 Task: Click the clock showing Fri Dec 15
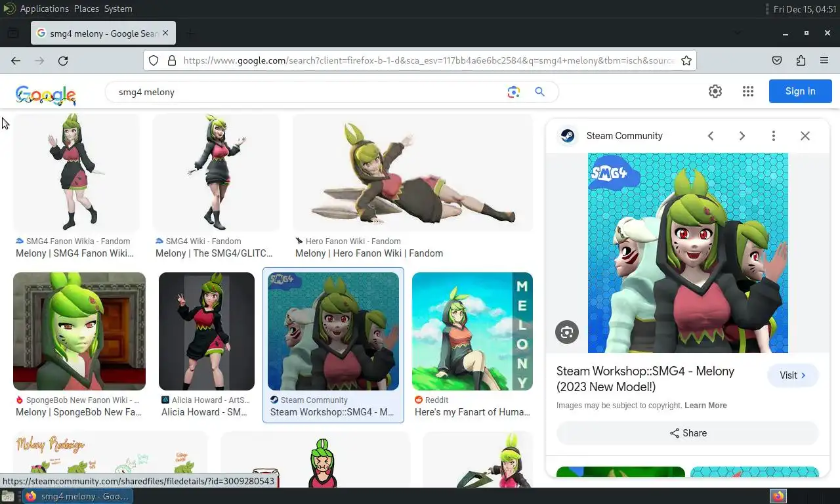tap(805, 9)
